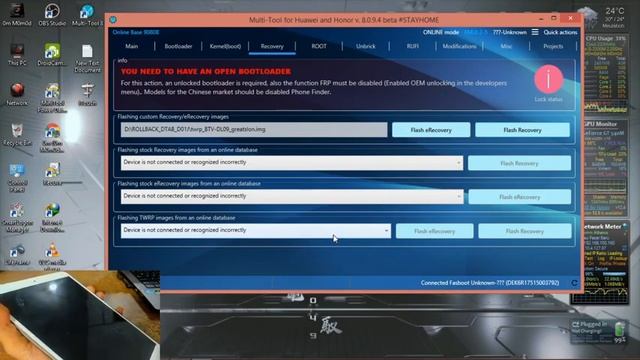Minimize the Multi-Tool window
640x360 pixels.
point(541,19)
